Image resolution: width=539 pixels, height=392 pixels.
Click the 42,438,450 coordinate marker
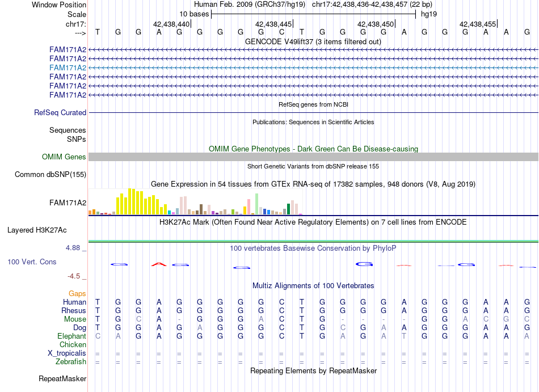[x=376, y=24]
